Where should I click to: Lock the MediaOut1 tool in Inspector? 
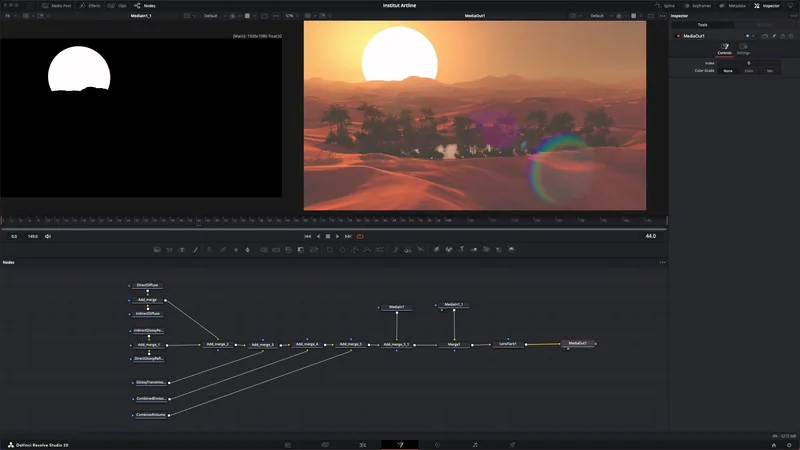[x=783, y=36]
